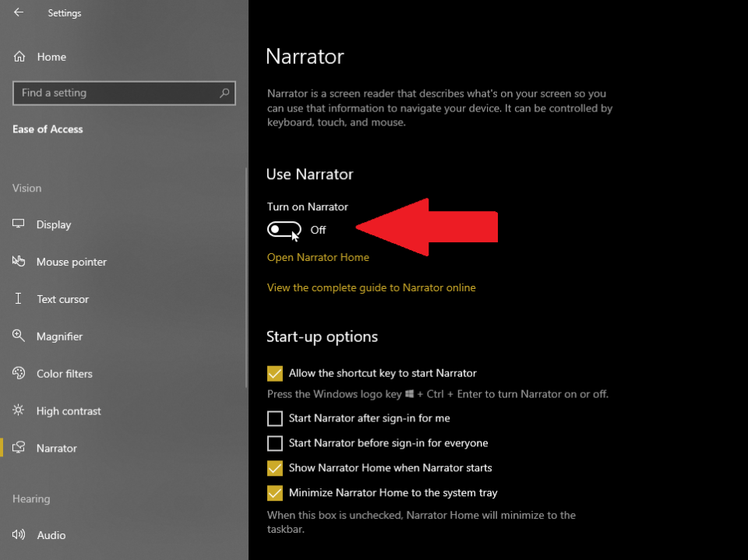This screenshot has height=560, width=748.
Task: Open Audio settings under Hearing
Action: pos(124,535)
